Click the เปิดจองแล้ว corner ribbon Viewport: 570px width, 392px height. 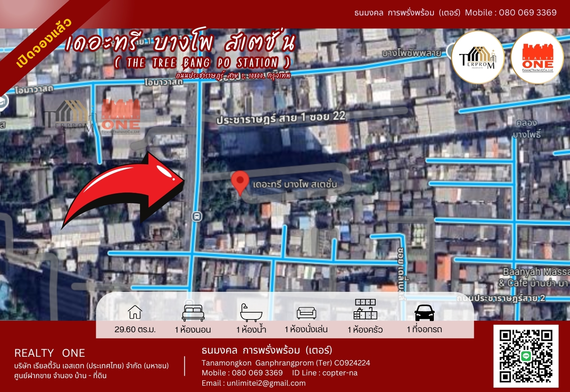[44, 42]
